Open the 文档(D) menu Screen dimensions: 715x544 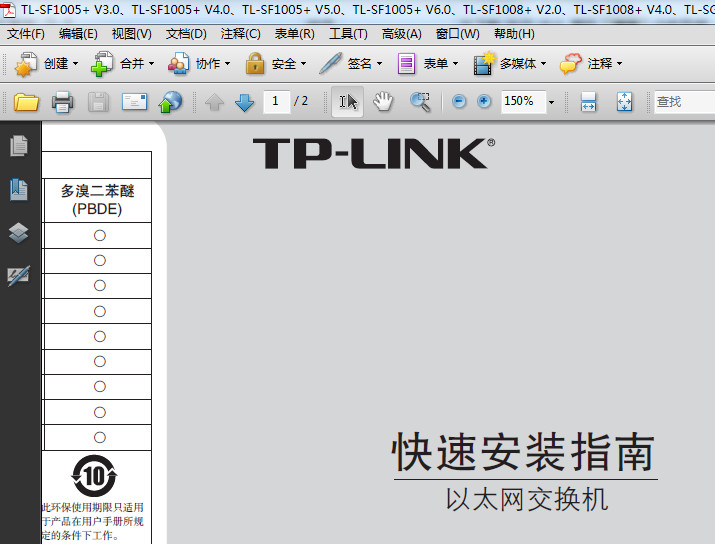pyautogui.click(x=186, y=34)
